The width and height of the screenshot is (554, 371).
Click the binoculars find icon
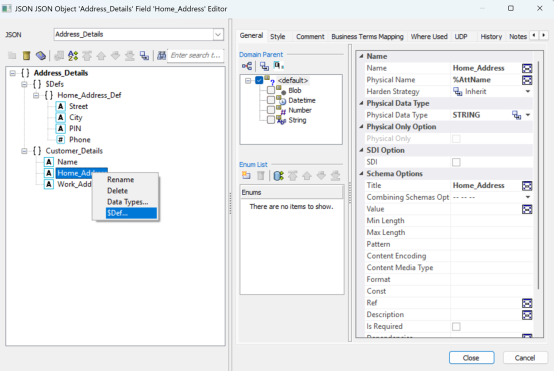[x=161, y=55]
